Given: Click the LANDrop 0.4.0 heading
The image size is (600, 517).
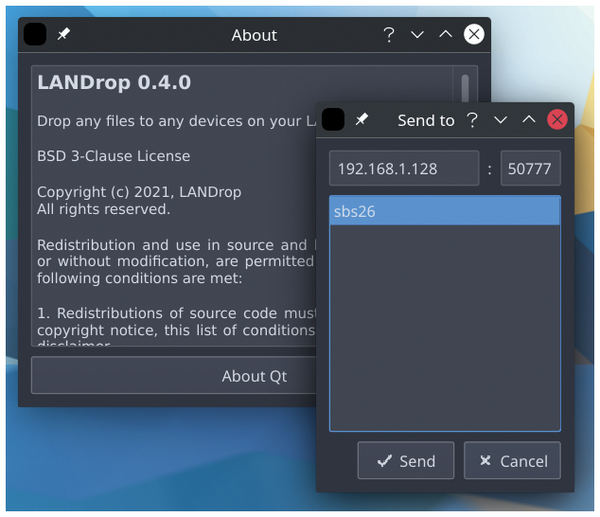Looking at the screenshot, I should tap(114, 82).
